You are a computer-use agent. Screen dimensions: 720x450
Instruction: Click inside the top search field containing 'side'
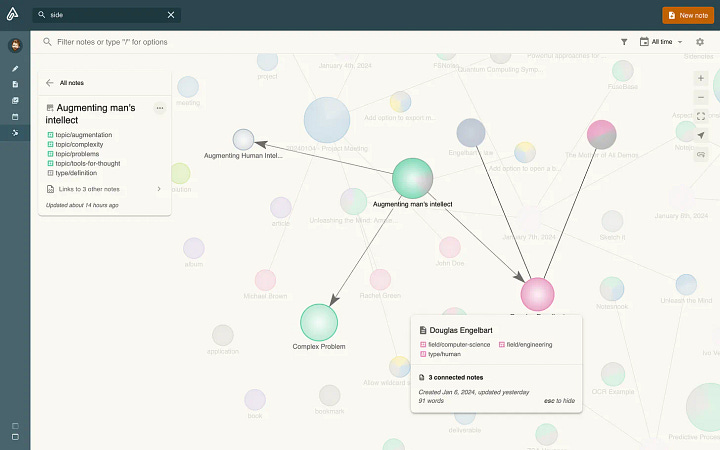pyautogui.click(x=106, y=15)
